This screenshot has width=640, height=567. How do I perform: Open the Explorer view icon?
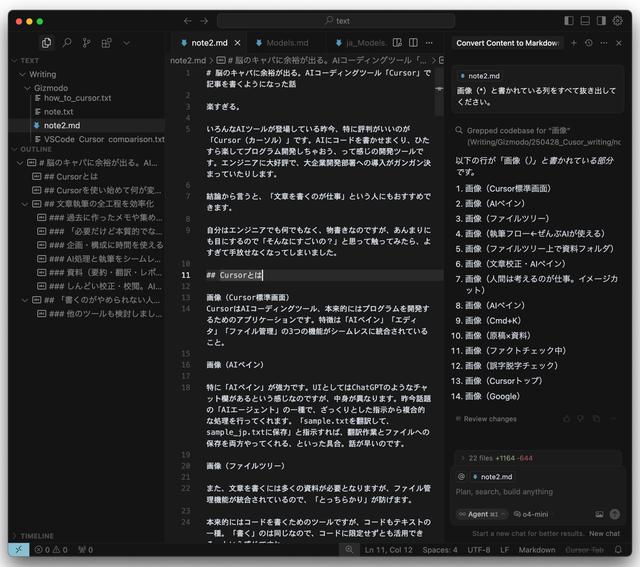(x=47, y=42)
